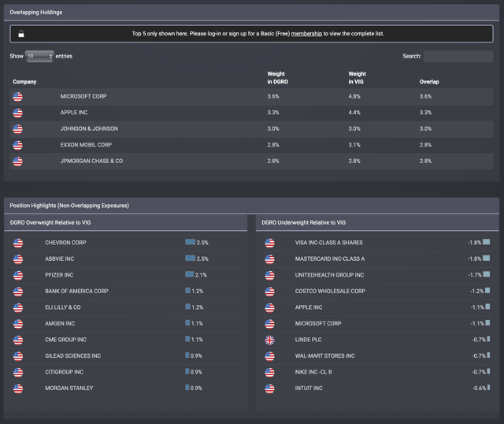Viewport: 504px width, 424px height.
Task: Click the flag icon next to Nike Inc -CL B
Action: click(x=269, y=372)
